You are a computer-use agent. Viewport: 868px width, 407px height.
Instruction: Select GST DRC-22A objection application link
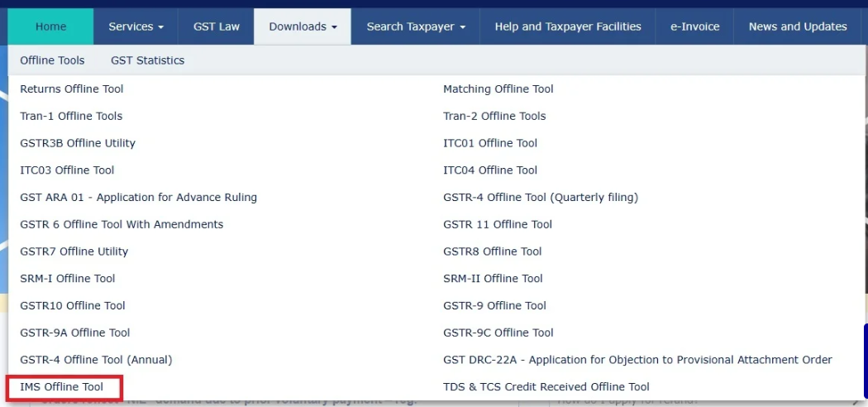coord(637,360)
